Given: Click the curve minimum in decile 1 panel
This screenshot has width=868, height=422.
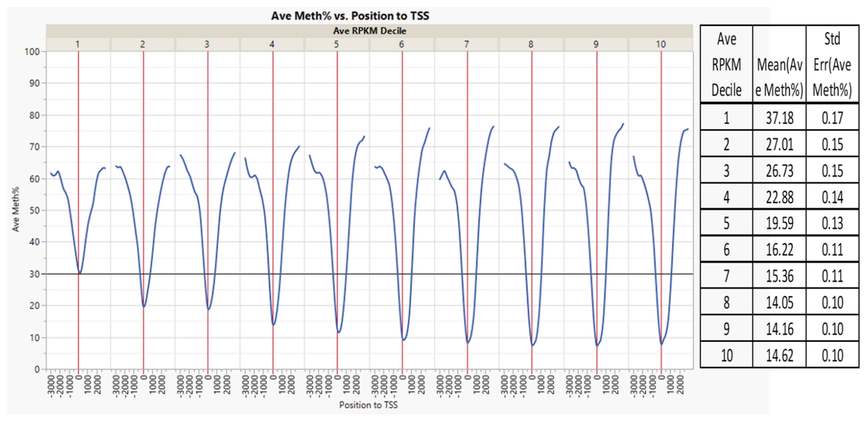Looking at the screenshot, I should tap(80, 273).
